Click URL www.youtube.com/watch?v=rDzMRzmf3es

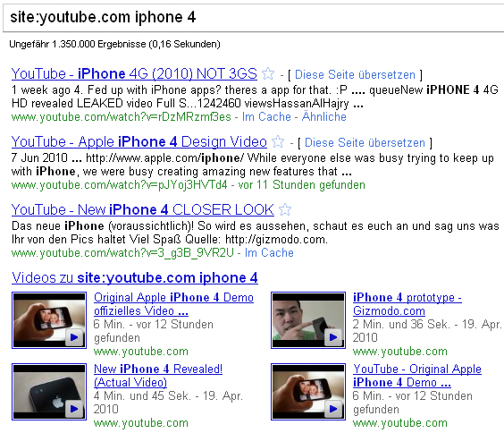pyautogui.click(x=122, y=117)
